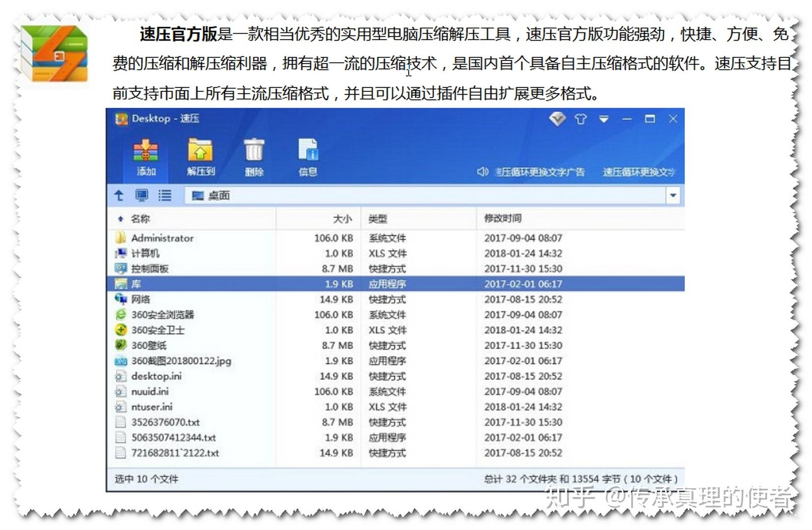Click the status text 选中 10 个文件
Viewport: 812px width, 530px height.
click(146, 479)
